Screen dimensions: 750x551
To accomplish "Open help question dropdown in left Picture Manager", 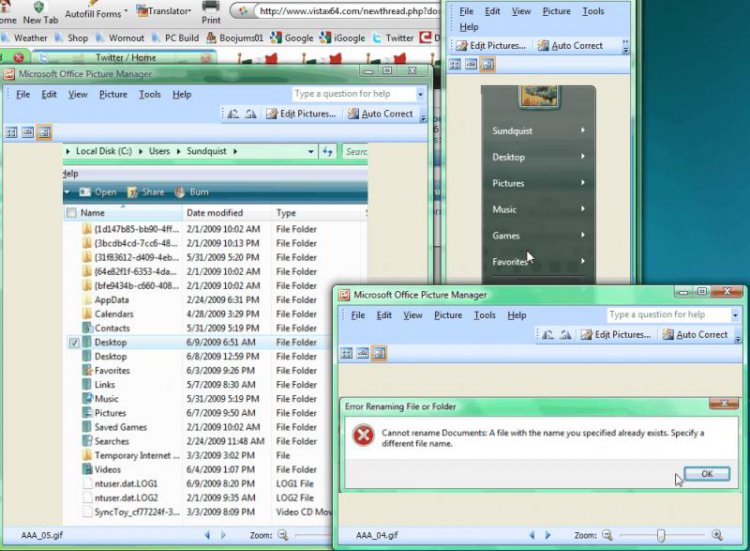I will [420, 94].
